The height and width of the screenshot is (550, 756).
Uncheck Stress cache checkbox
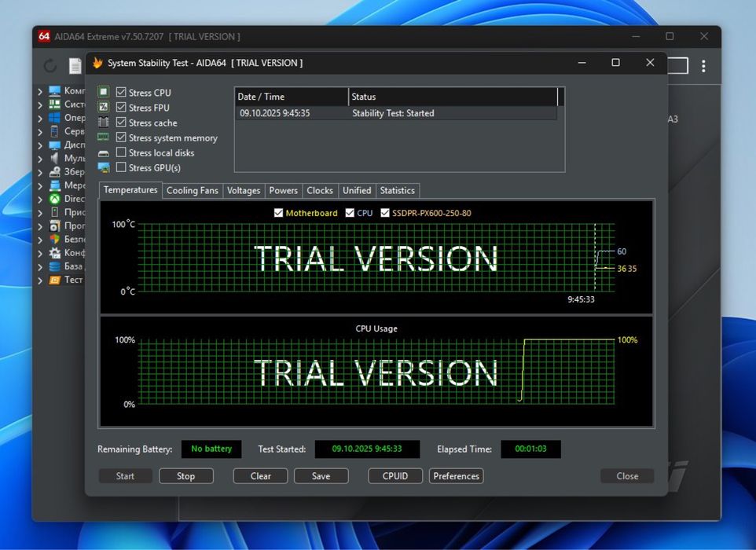[121, 122]
